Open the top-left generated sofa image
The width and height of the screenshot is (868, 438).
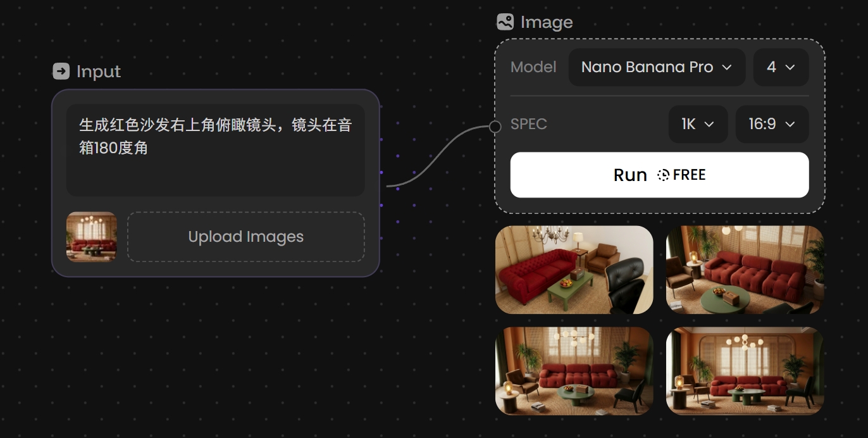click(x=574, y=270)
